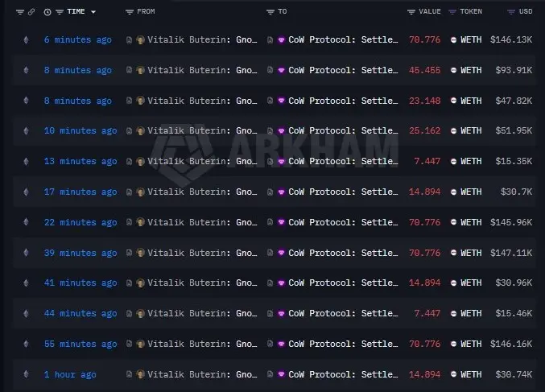
Task: Open CoW Protocol address on 17 minutes row
Action: pos(342,192)
